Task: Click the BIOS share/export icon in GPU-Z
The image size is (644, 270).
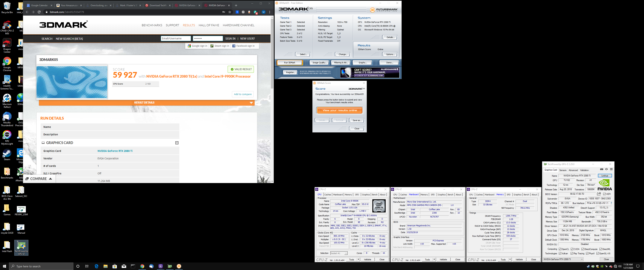Action: point(599,194)
